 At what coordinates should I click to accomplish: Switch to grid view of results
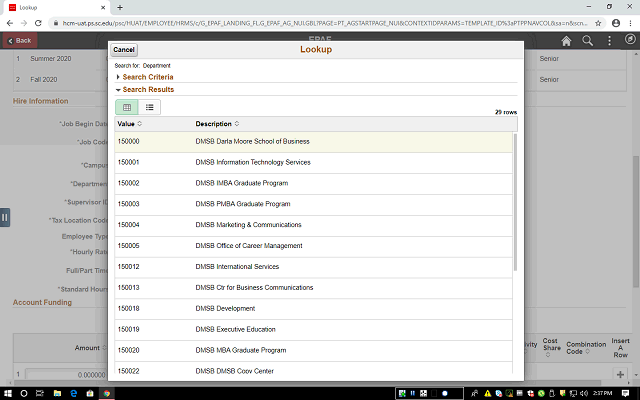click(127, 107)
